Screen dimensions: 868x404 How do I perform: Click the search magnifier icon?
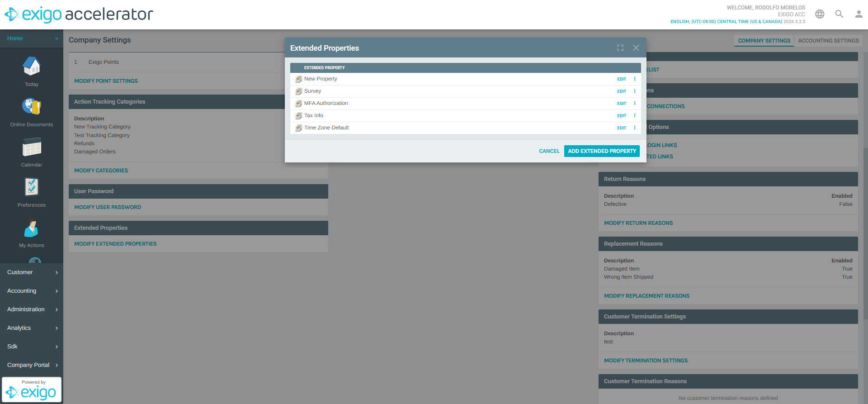tap(839, 14)
